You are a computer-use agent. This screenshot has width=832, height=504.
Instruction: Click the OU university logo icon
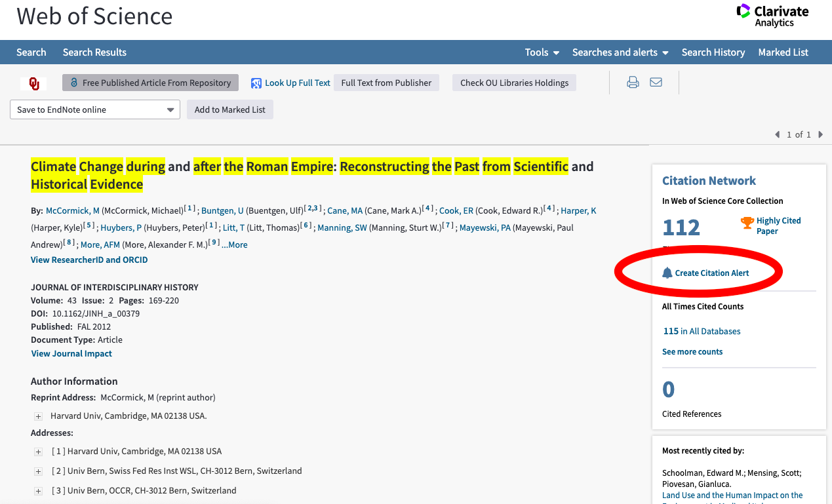pyautogui.click(x=33, y=83)
